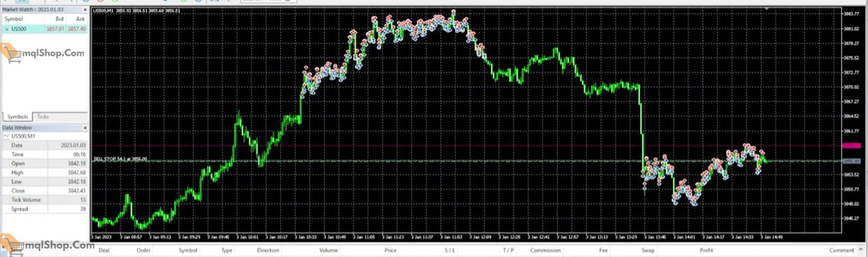Click the SELL STOP order line label
The width and height of the screenshot is (868, 257).
pos(120,159)
